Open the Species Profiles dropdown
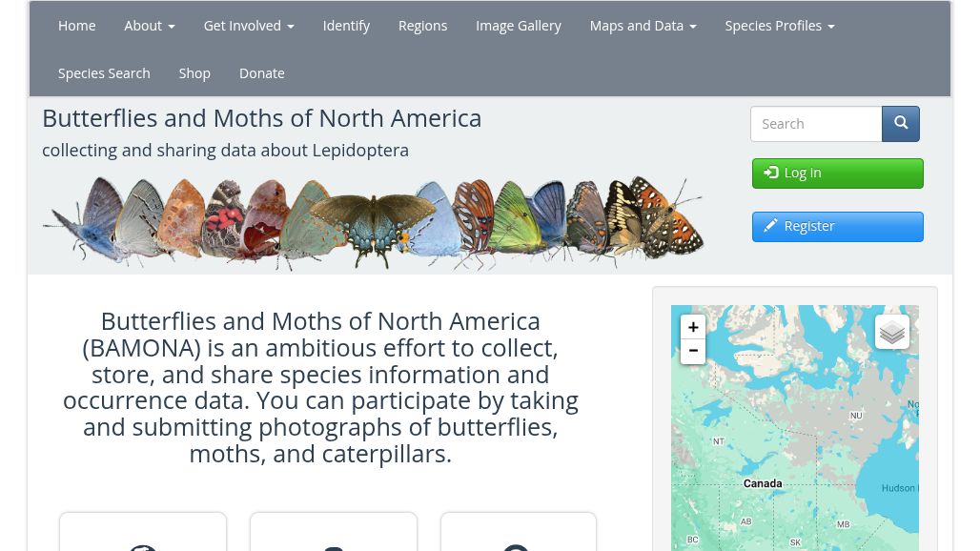980x551 pixels. coord(779,26)
